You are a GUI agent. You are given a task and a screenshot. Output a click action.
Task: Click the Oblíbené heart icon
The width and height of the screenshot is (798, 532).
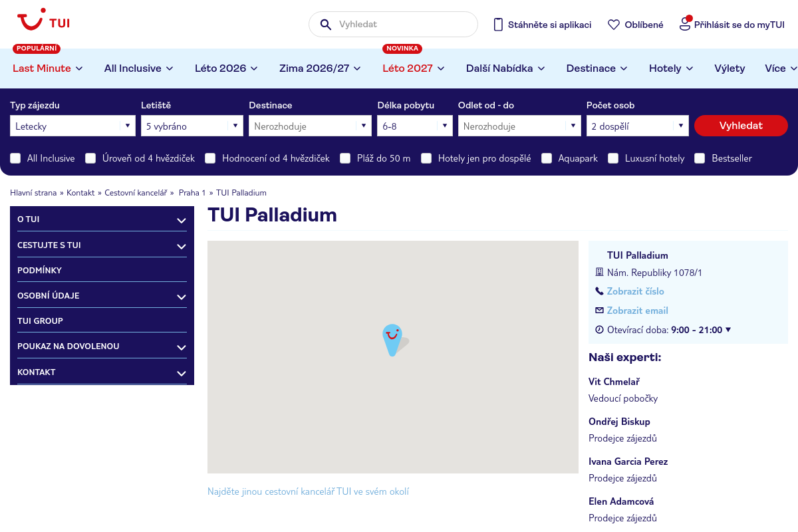pyautogui.click(x=614, y=25)
